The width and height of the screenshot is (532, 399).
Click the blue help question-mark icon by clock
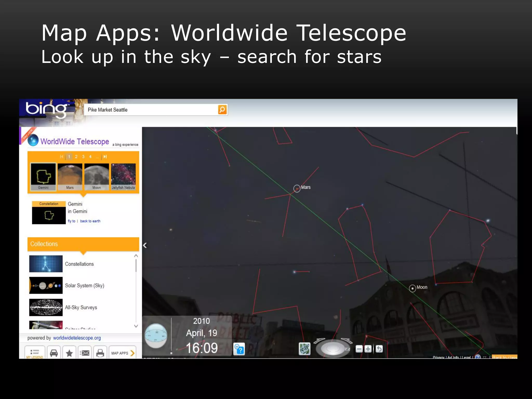[239, 349]
